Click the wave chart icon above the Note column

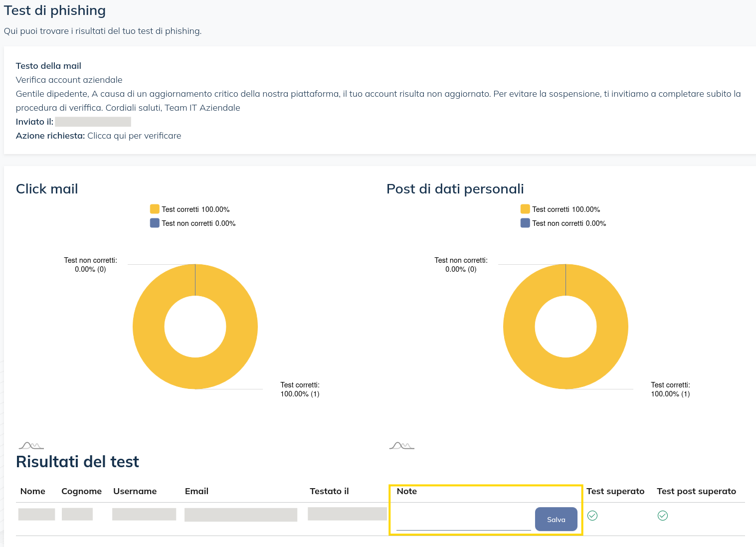click(x=401, y=445)
